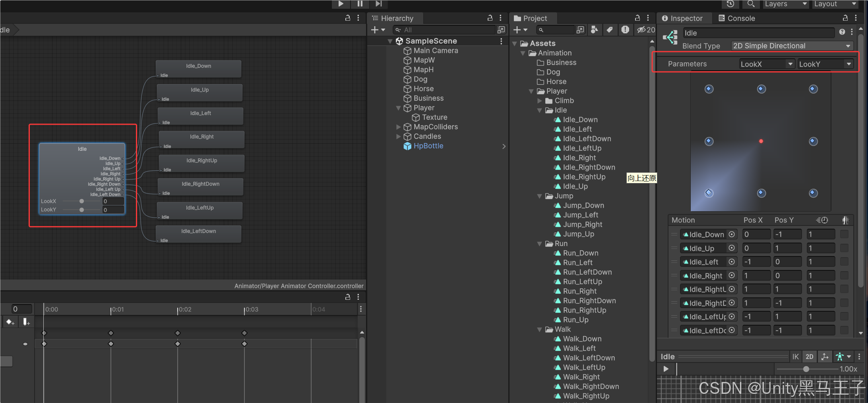Click the preview speed slider handle
The height and width of the screenshot is (403, 868).
coord(806,369)
